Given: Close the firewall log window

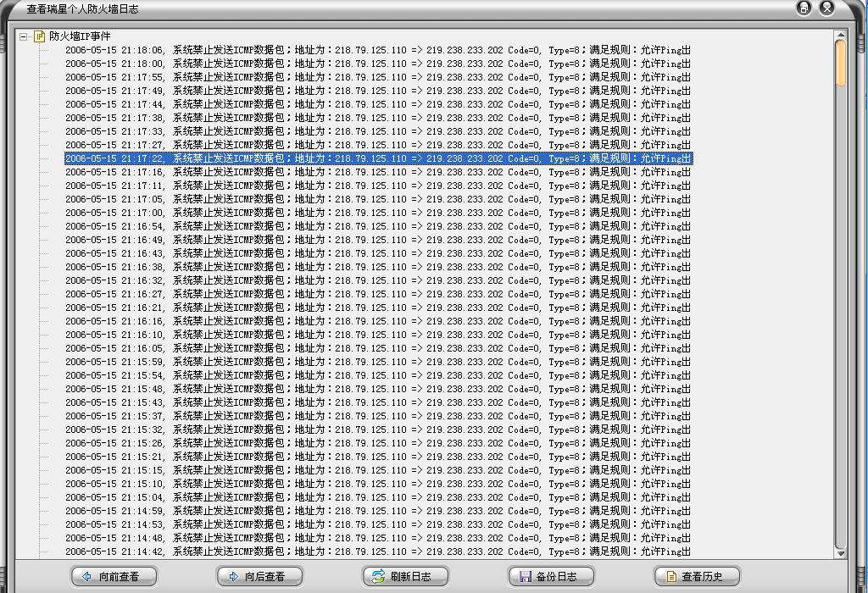Looking at the screenshot, I should 827,8.
